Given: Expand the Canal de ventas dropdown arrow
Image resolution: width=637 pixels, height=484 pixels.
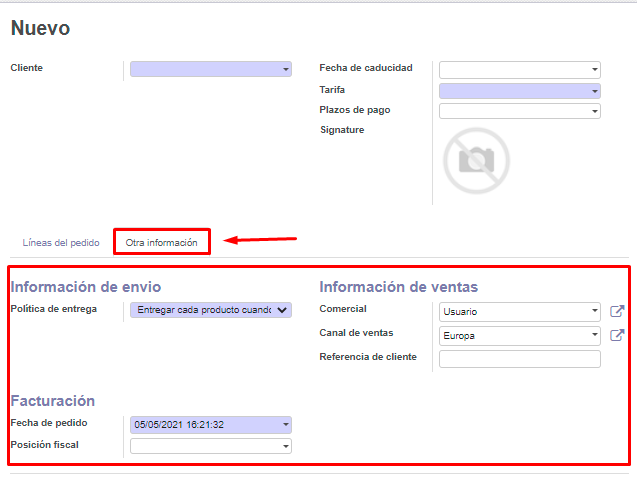Looking at the screenshot, I should (x=595, y=336).
